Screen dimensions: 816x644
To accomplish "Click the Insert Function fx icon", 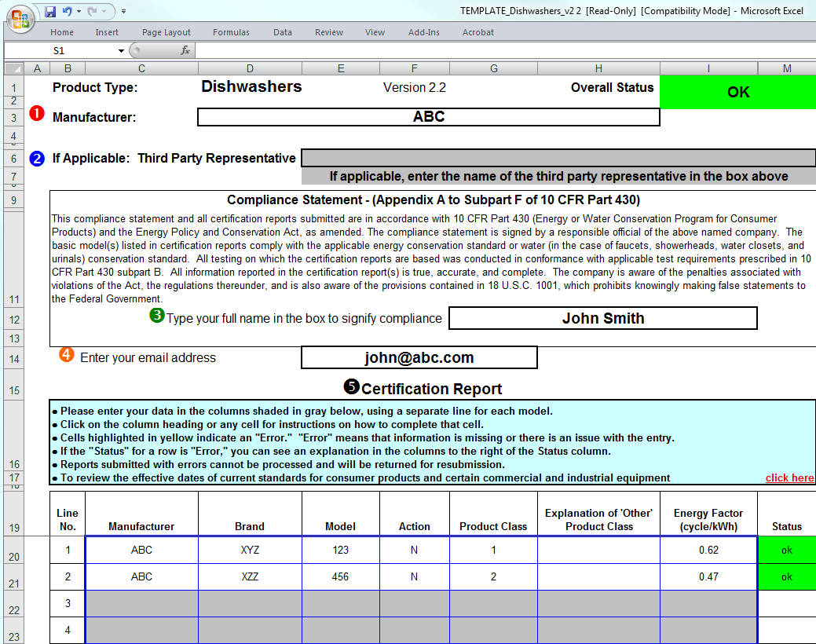I will click(x=185, y=50).
